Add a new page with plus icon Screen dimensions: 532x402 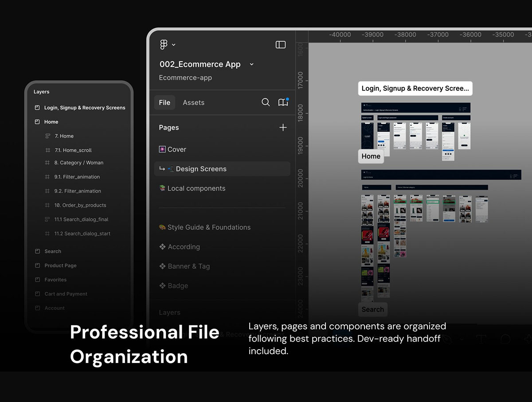click(283, 128)
